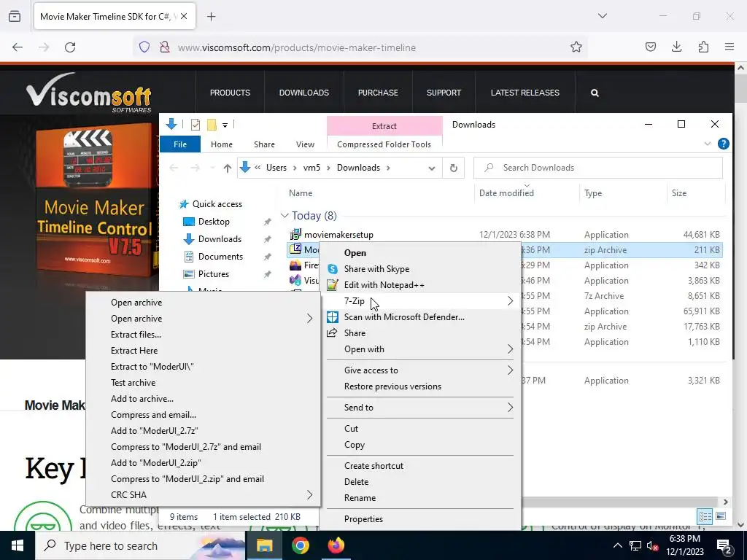Open Compressed Folder Tools tab
Screen dimensions: 747x560
(384, 144)
